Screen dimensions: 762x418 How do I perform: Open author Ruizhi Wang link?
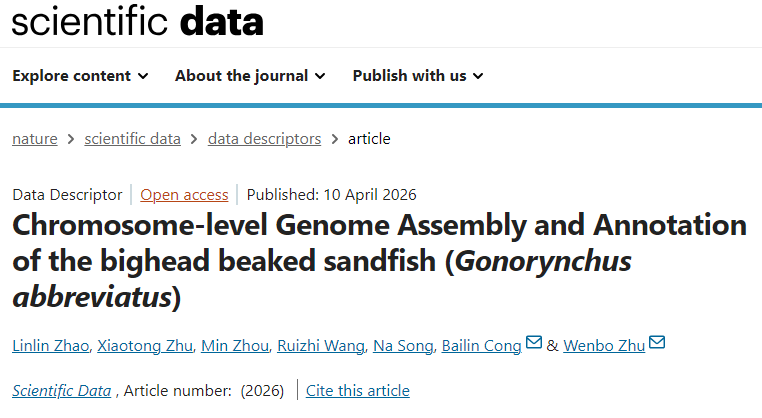tap(321, 346)
